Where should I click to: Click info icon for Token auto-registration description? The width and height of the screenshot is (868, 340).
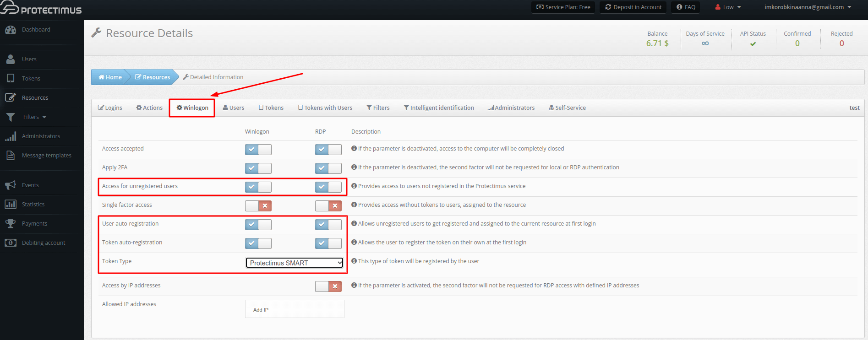tap(354, 242)
